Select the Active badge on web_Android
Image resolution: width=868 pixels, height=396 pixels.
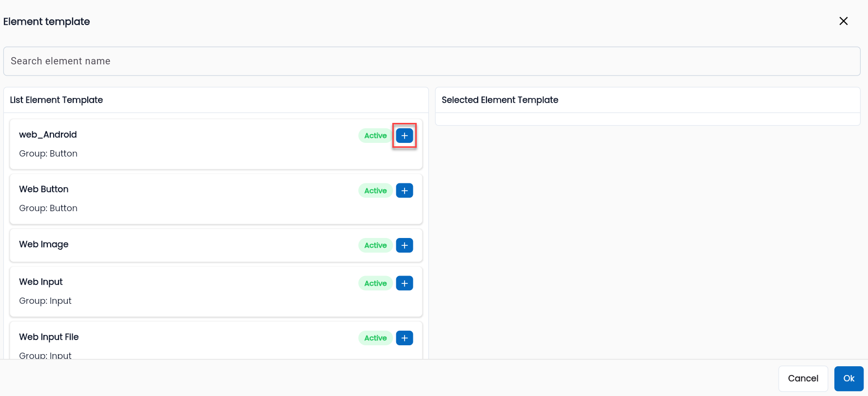375,136
